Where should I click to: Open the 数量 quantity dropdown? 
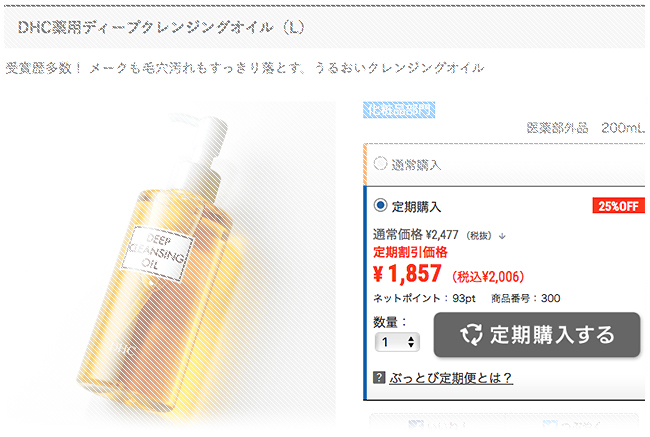pos(397,342)
